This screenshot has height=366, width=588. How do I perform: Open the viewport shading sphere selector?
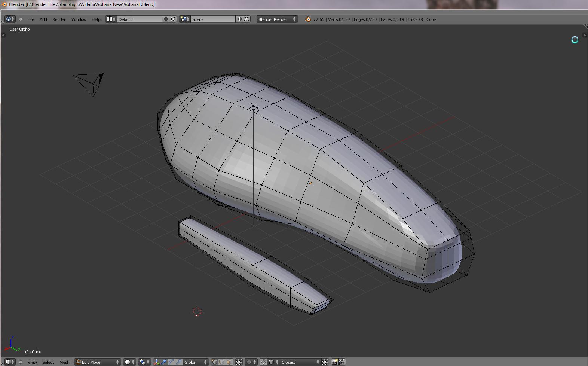(x=129, y=362)
